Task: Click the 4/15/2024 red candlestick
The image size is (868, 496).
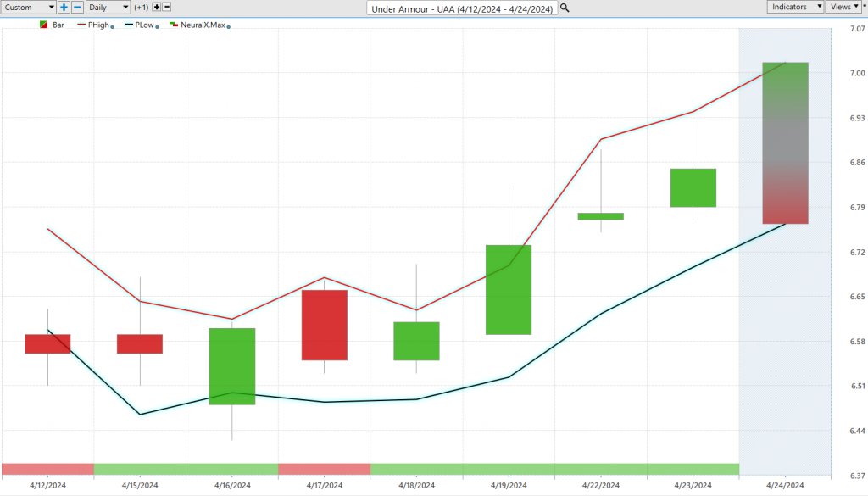Action: coord(140,343)
